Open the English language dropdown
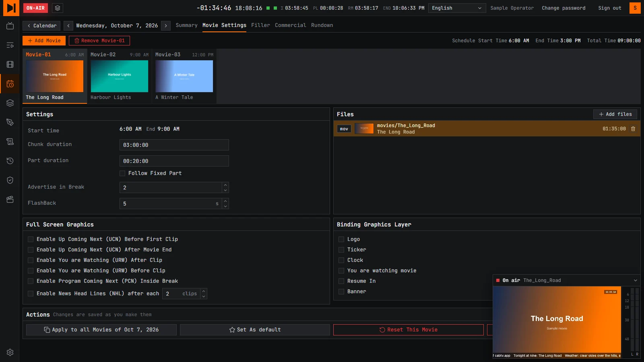 tap(457, 8)
